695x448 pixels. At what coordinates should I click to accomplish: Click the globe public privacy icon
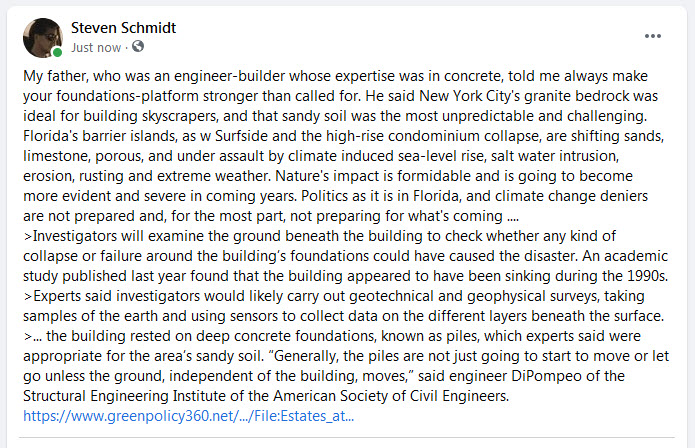pyautogui.click(x=138, y=47)
